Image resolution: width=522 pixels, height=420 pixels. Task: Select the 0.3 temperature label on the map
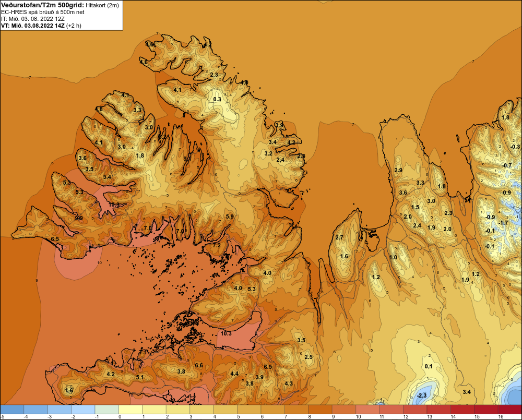[217, 99]
